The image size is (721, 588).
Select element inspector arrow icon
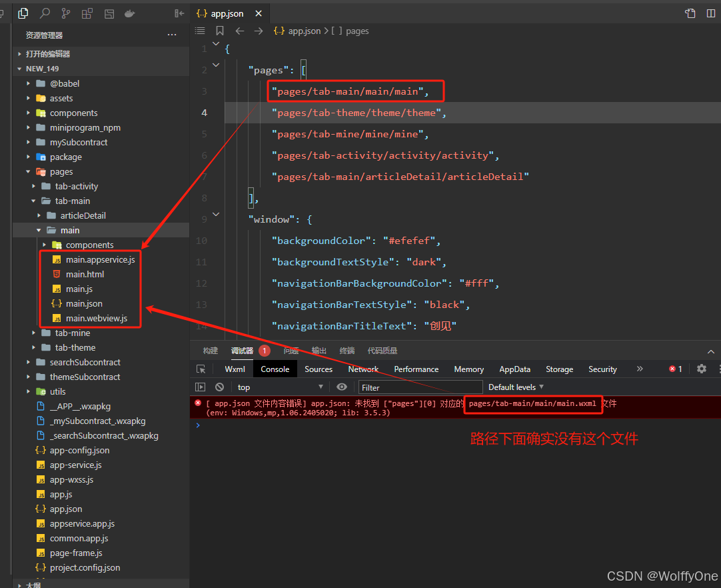201,369
